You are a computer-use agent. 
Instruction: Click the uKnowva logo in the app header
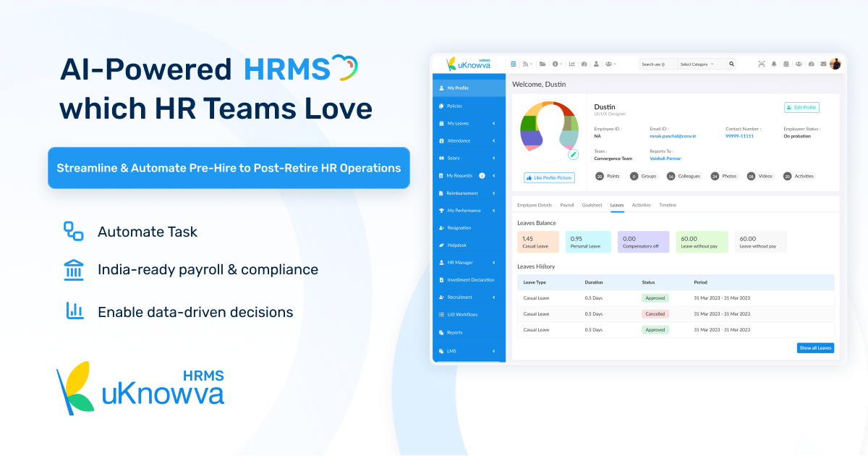pos(469,64)
